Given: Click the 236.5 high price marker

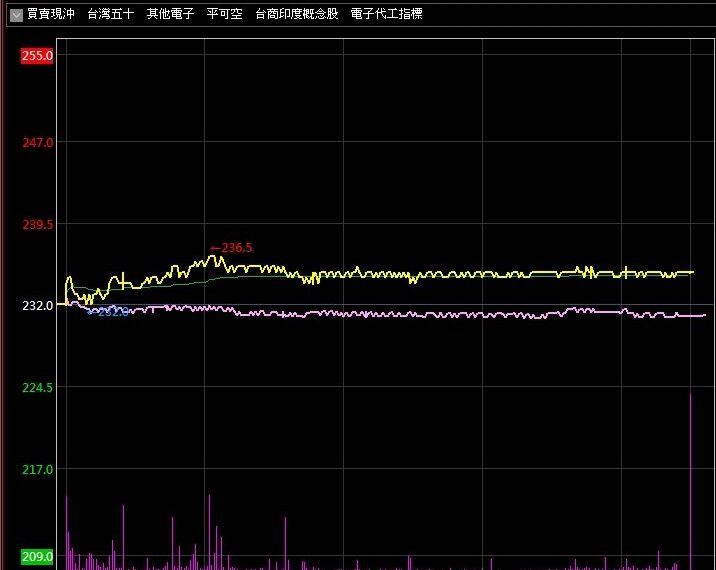Looking at the screenshot, I should [236, 248].
